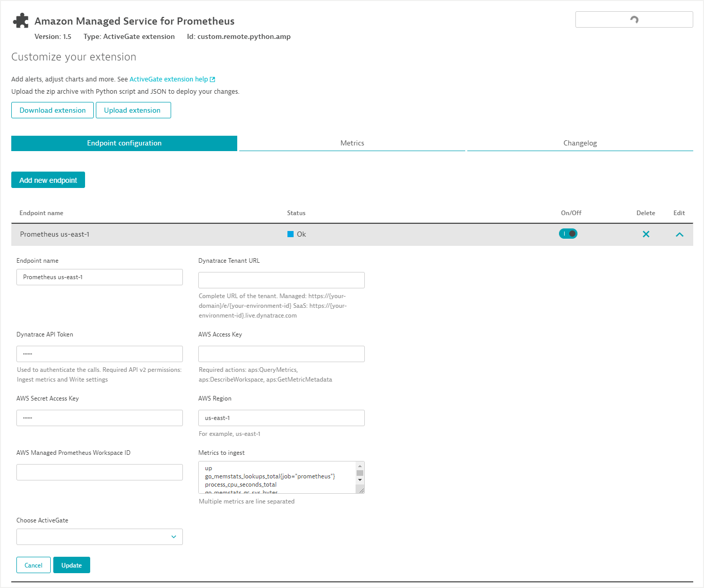Click the Cancel button

coord(33,565)
